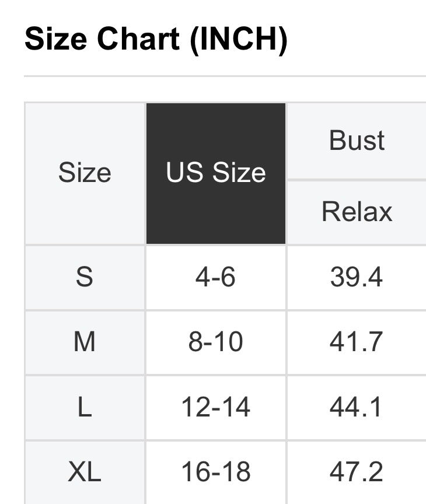Click the US size "8-10" cell

(x=216, y=342)
